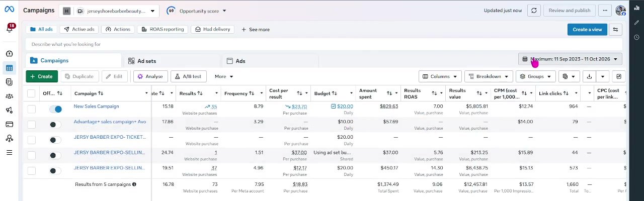Expand the Opportunity score dropdown
The image size is (644, 201).
coord(224,11)
